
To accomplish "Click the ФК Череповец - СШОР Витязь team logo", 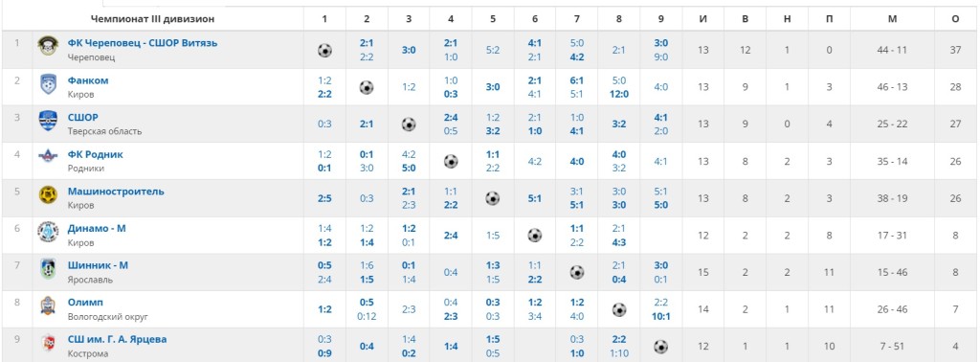I will coord(48,46).
